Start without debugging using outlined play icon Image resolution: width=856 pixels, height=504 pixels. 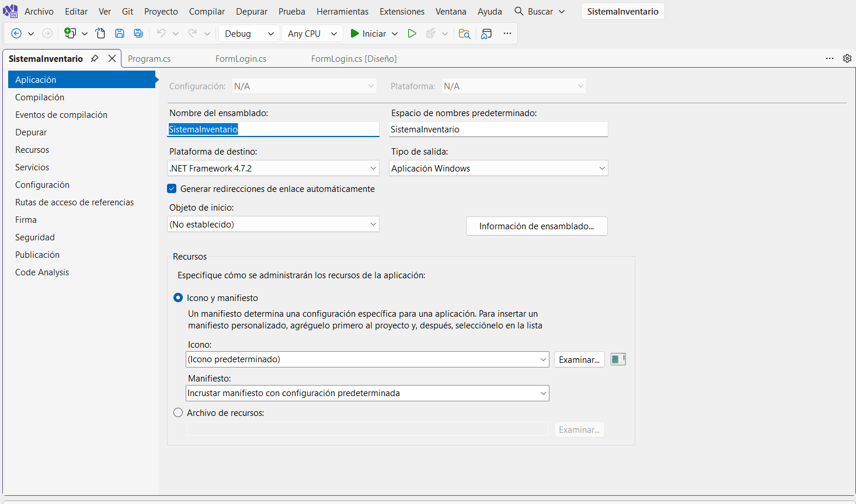pyautogui.click(x=412, y=33)
